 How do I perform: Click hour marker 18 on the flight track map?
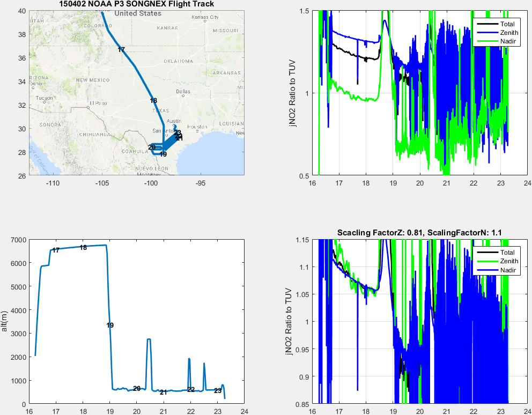click(153, 101)
